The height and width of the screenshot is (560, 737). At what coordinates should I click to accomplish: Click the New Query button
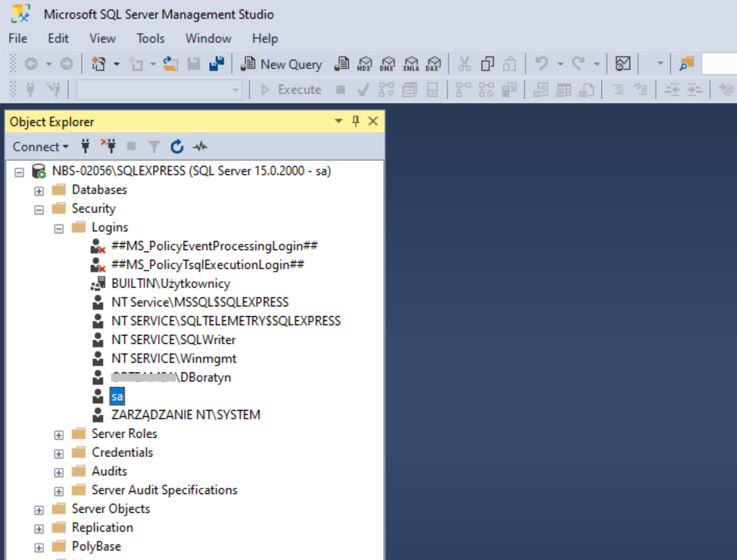point(281,64)
